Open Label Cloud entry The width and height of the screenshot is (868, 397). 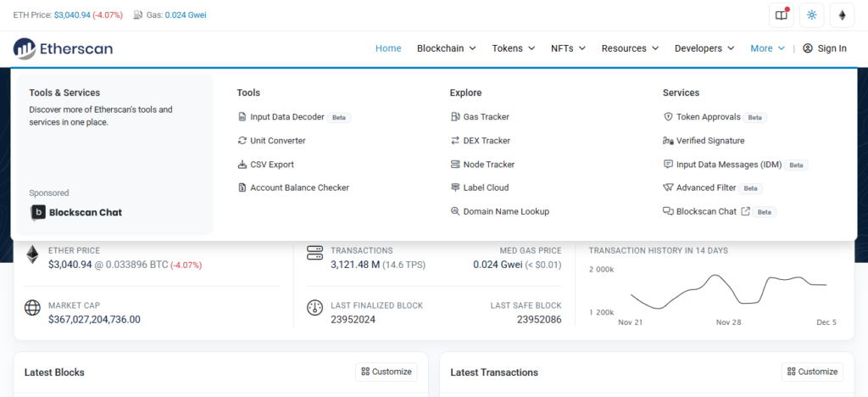click(x=486, y=187)
